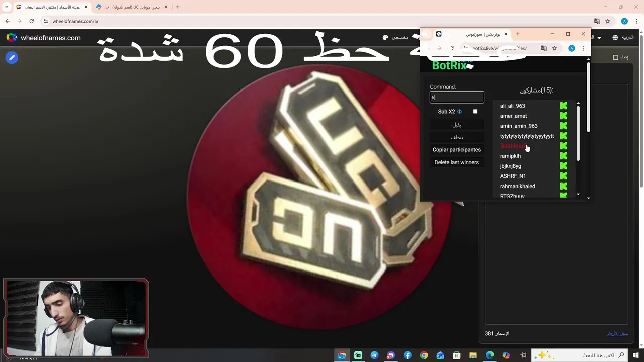This screenshot has height=362, width=644.
Task: Click the يقبل button in BotRix
Action: click(x=457, y=125)
